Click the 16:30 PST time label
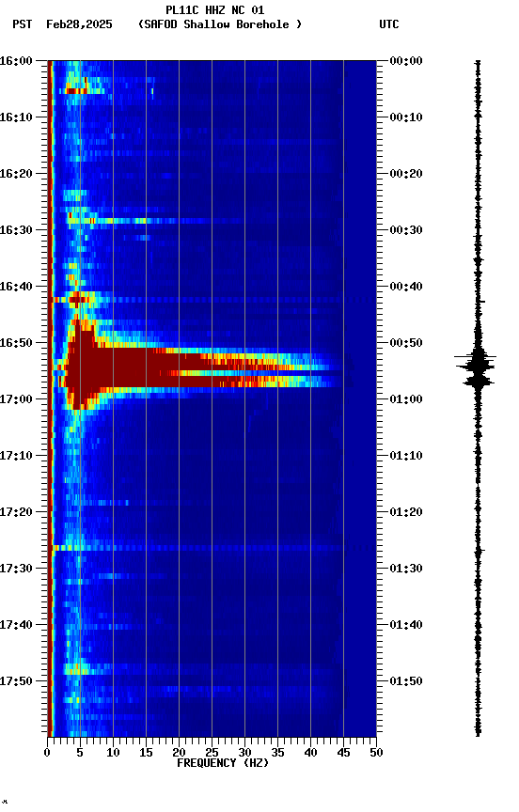519x812 pixels. 16,230
